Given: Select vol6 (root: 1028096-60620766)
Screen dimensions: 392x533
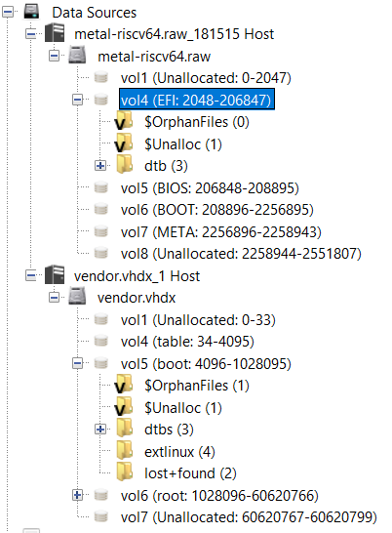Looking at the screenshot, I should (219, 496).
